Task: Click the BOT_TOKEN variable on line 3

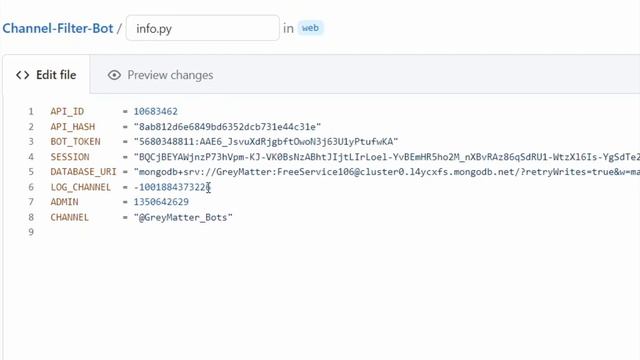Action: coord(76,142)
